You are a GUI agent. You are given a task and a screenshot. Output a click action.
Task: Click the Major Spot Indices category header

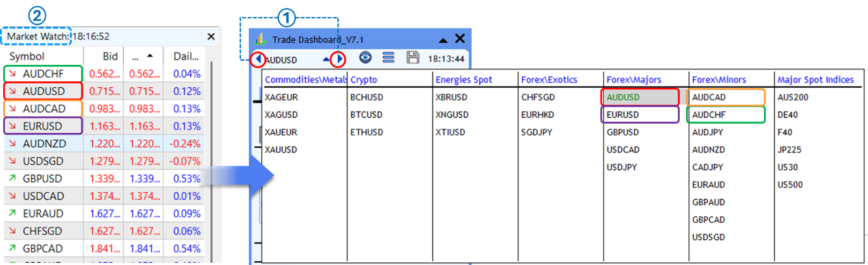tap(815, 80)
